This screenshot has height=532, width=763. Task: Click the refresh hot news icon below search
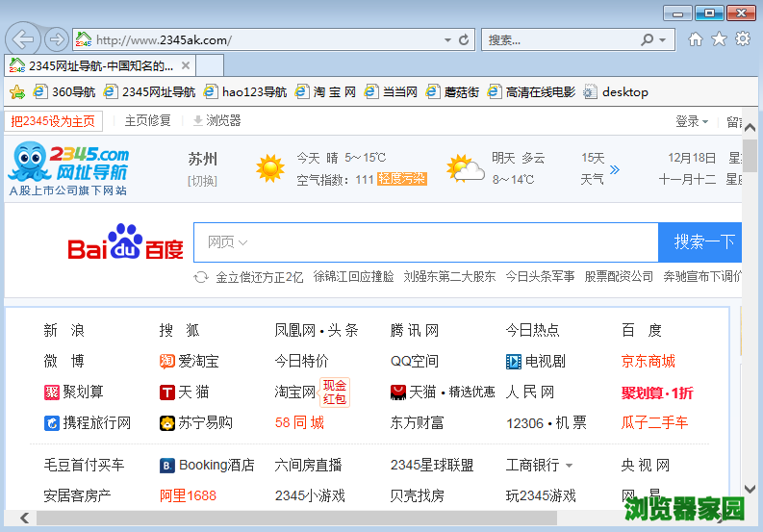pyautogui.click(x=201, y=277)
